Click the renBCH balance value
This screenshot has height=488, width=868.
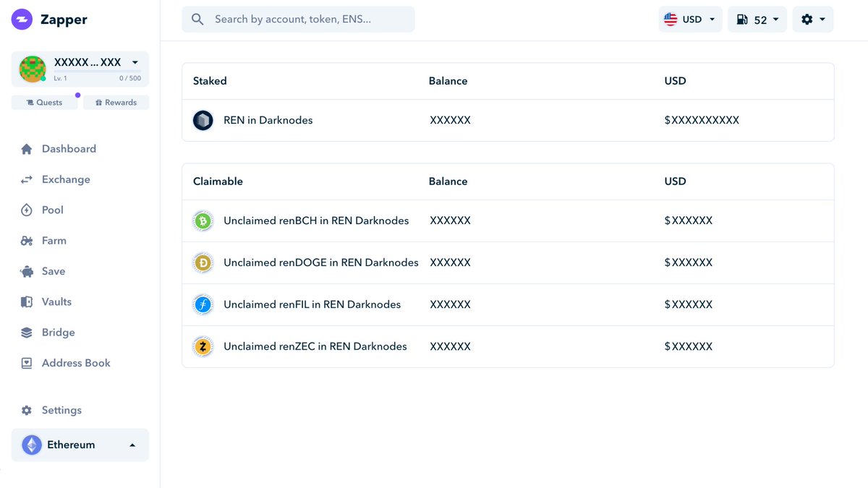[x=450, y=221]
